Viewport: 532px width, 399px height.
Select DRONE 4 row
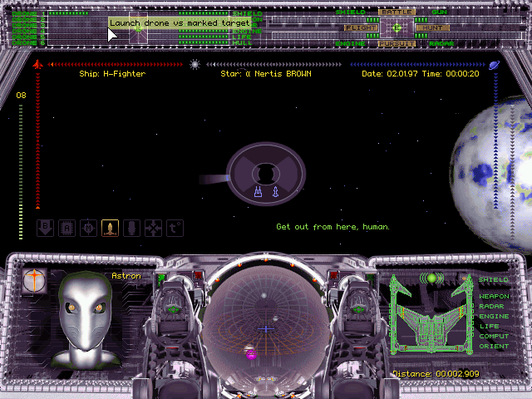[x=29, y=31]
